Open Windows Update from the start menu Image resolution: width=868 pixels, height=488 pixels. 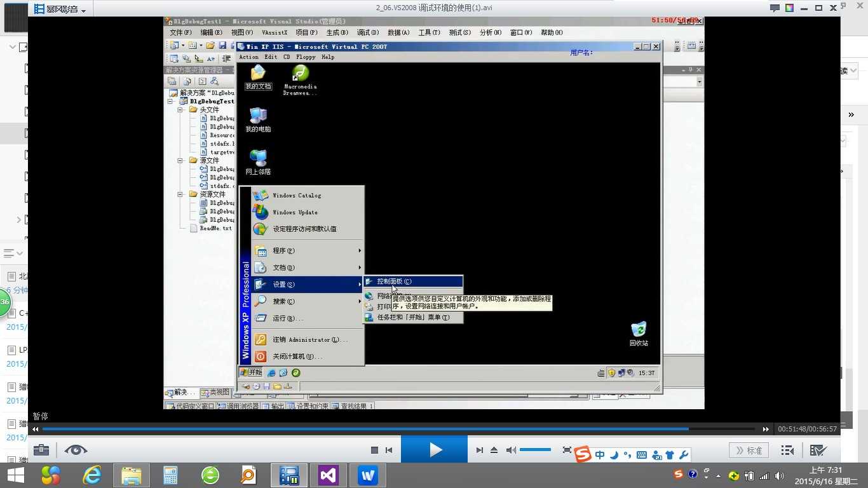click(308, 212)
